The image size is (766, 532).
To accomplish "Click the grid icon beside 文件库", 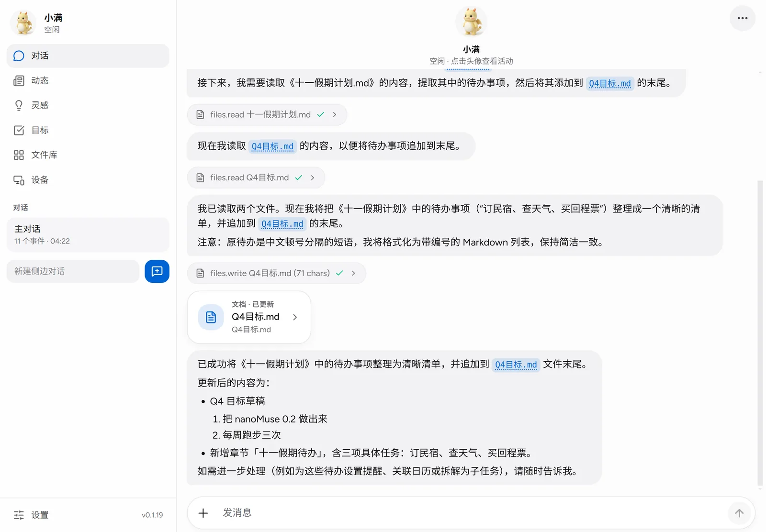I will [19, 155].
